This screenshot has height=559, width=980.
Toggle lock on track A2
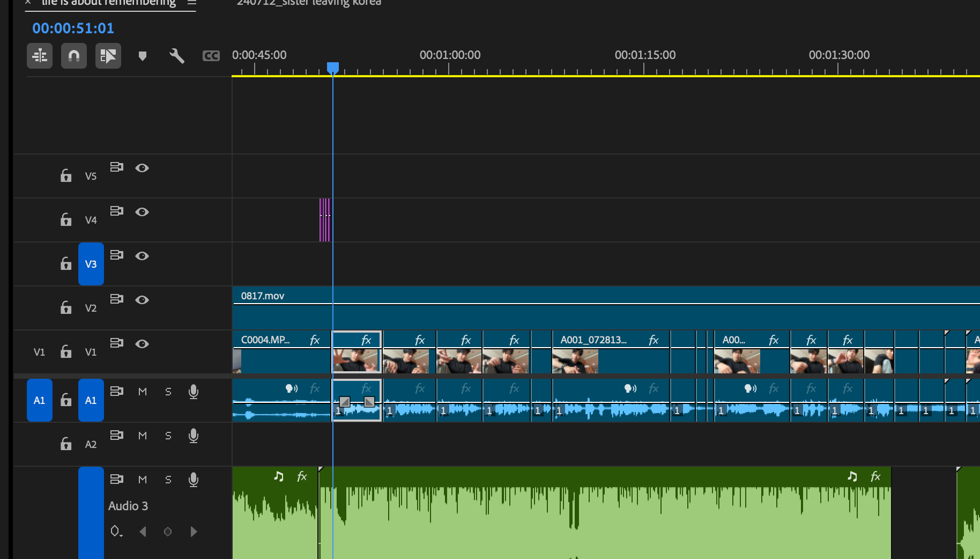click(66, 444)
